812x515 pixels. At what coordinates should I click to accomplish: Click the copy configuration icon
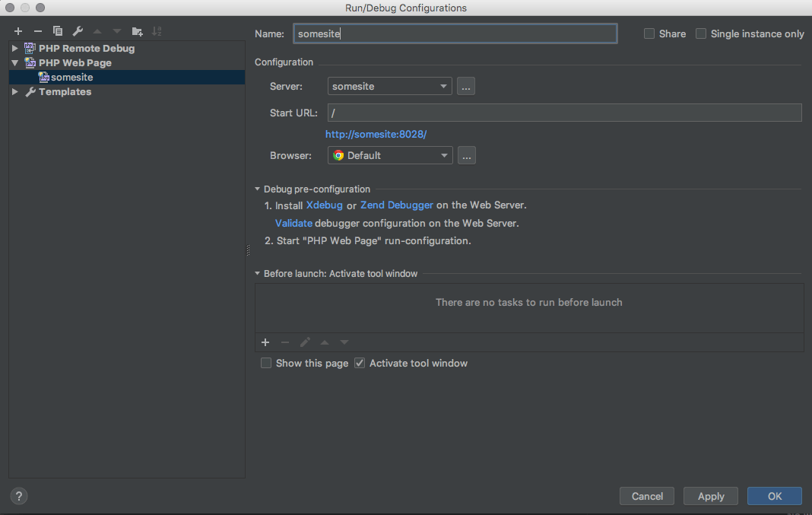58,31
